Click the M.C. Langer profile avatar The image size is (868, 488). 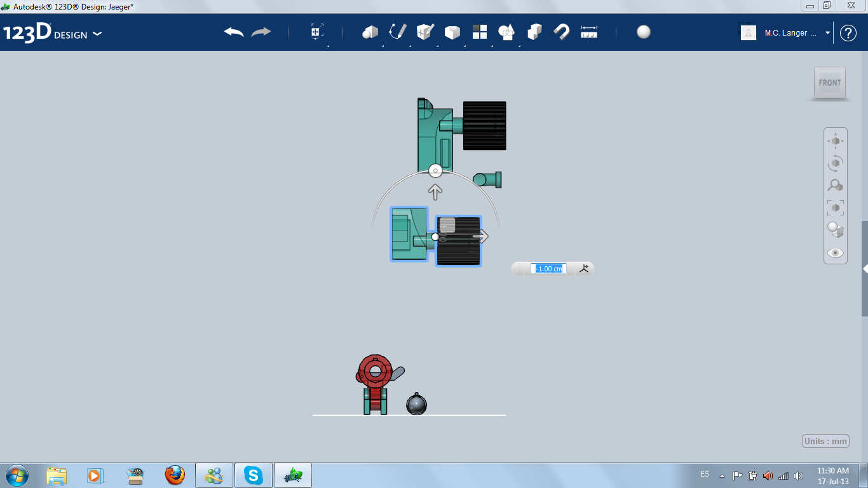point(749,33)
